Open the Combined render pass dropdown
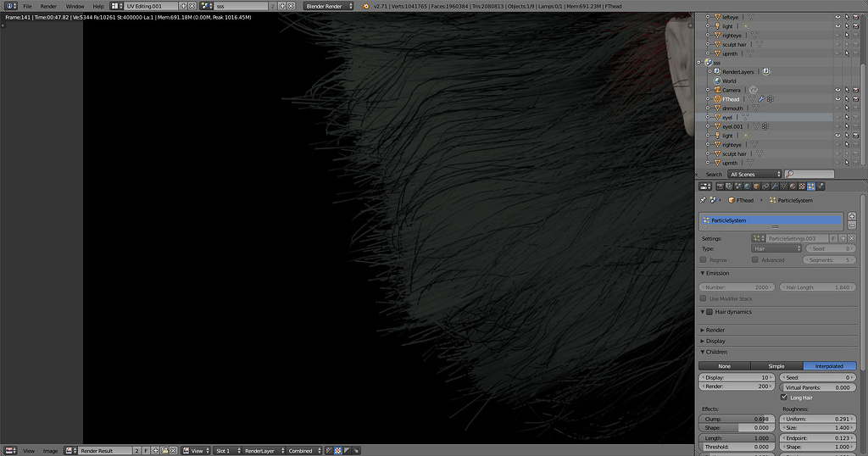 click(x=304, y=450)
